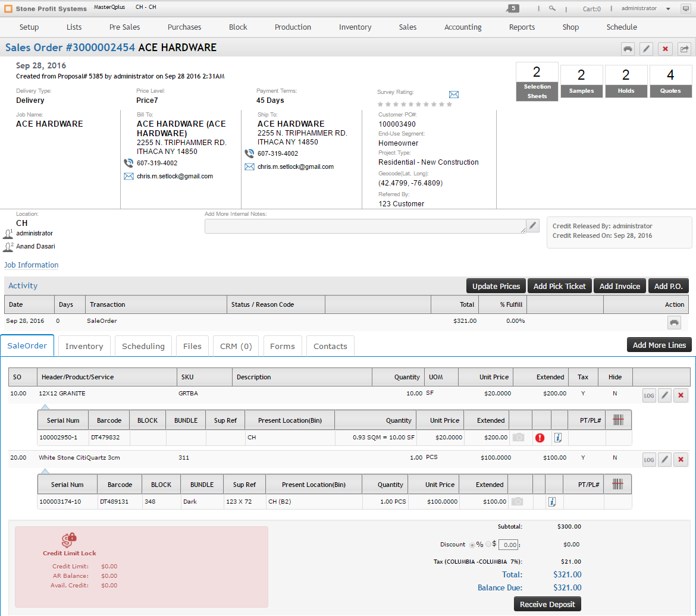Click the Add Invoice button

coord(620,286)
